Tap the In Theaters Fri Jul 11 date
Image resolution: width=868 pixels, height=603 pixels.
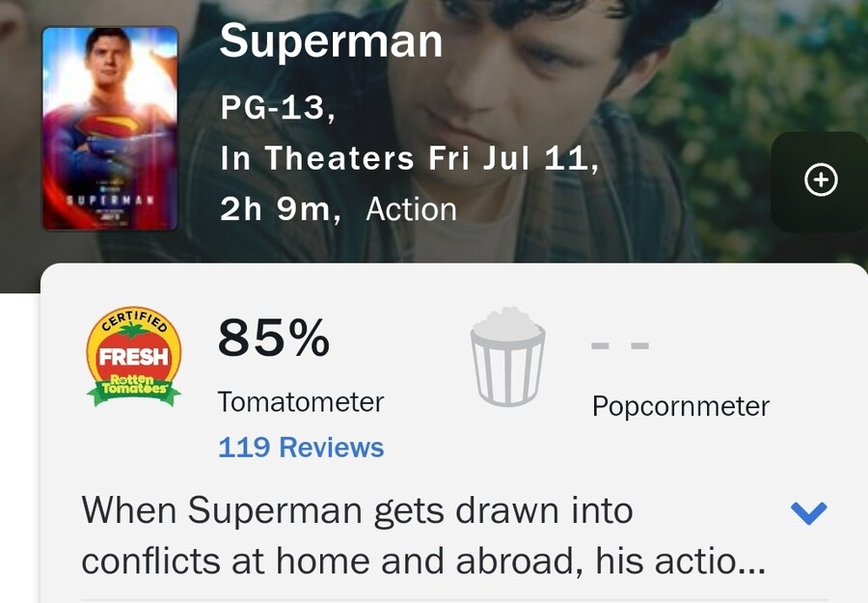click(x=409, y=158)
